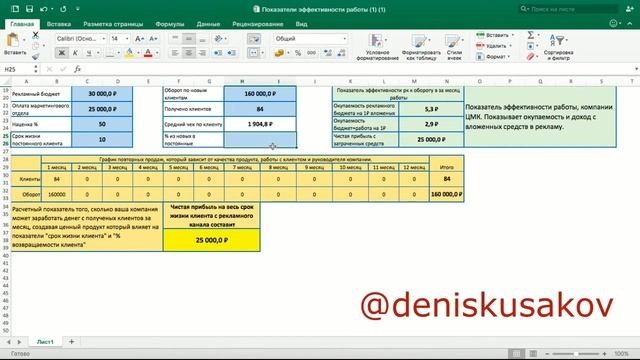The width and height of the screenshot is (640, 360).
Task: Click the Fill down icon below AutoSum
Action: [x=531, y=46]
